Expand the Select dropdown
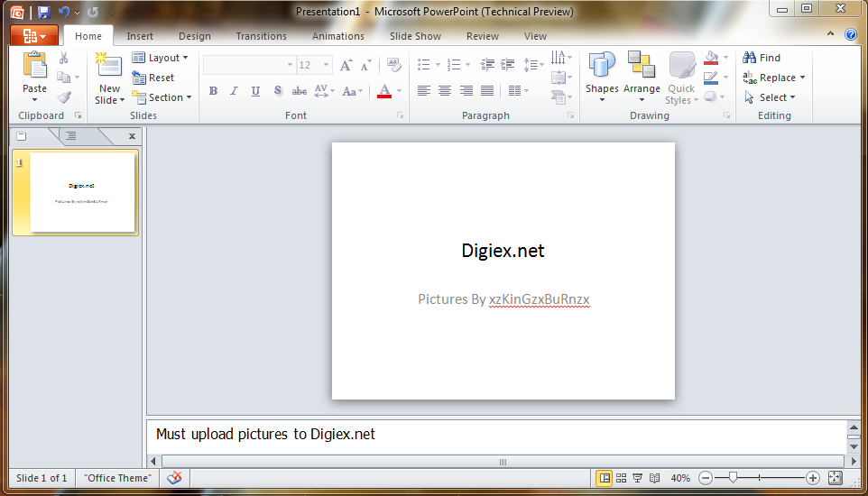This screenshot has width=868, height=496. click(x=770, y=97)
